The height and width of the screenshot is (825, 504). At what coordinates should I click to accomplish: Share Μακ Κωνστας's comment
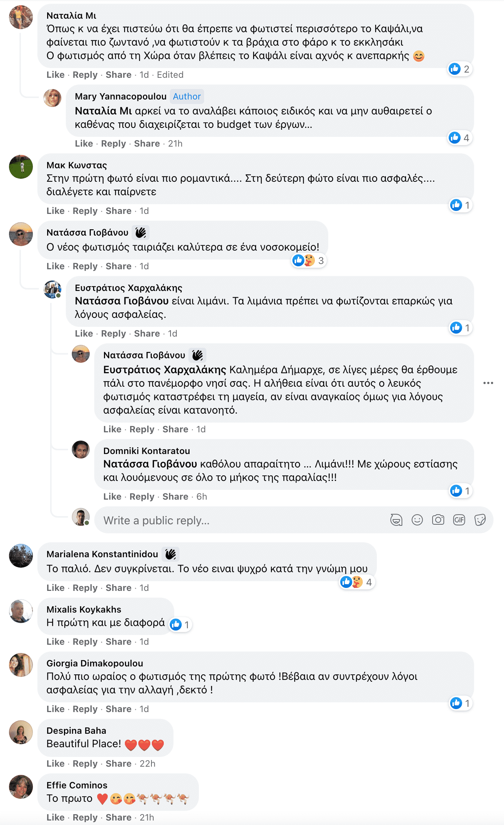tap(118, 211)
